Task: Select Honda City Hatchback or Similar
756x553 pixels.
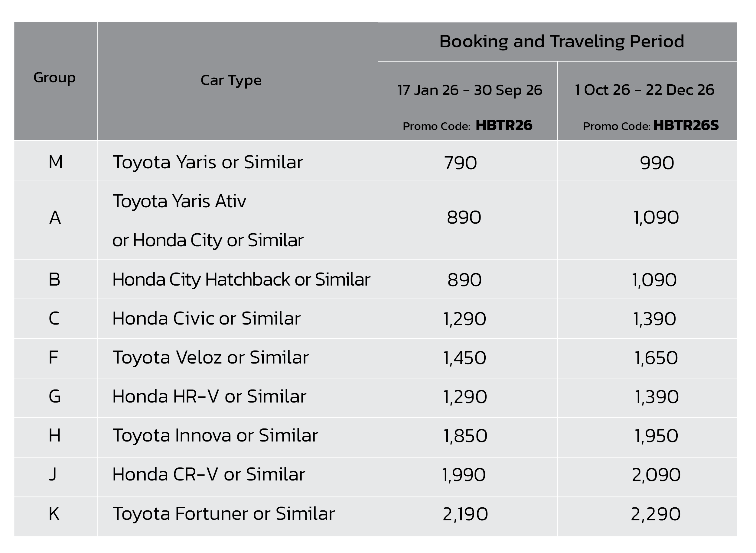Action: tap(241, 280)
